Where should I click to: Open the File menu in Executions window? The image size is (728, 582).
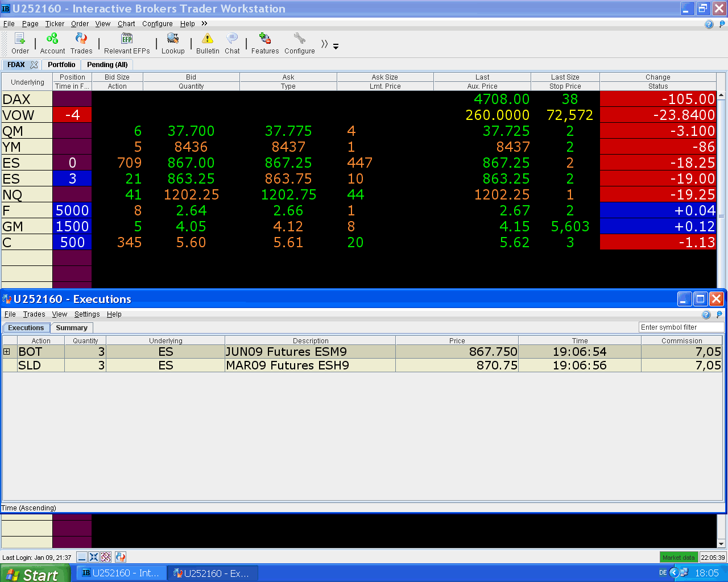click(x=10, y=314)
